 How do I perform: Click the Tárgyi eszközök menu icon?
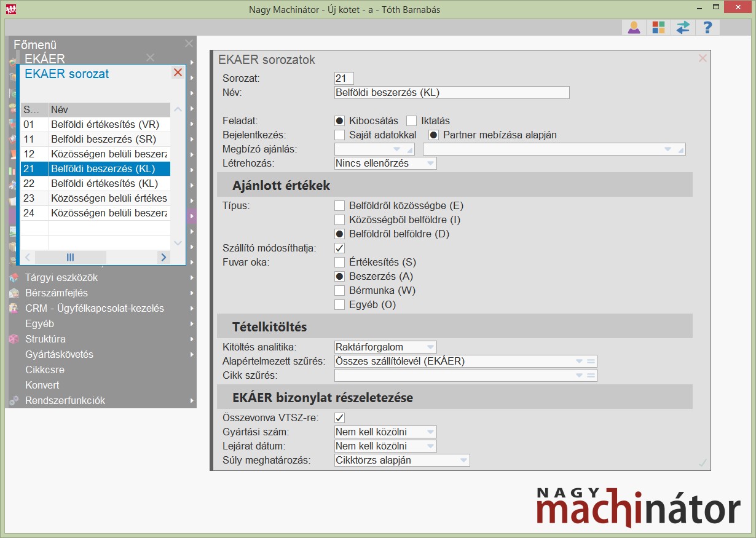pos(14,278)
